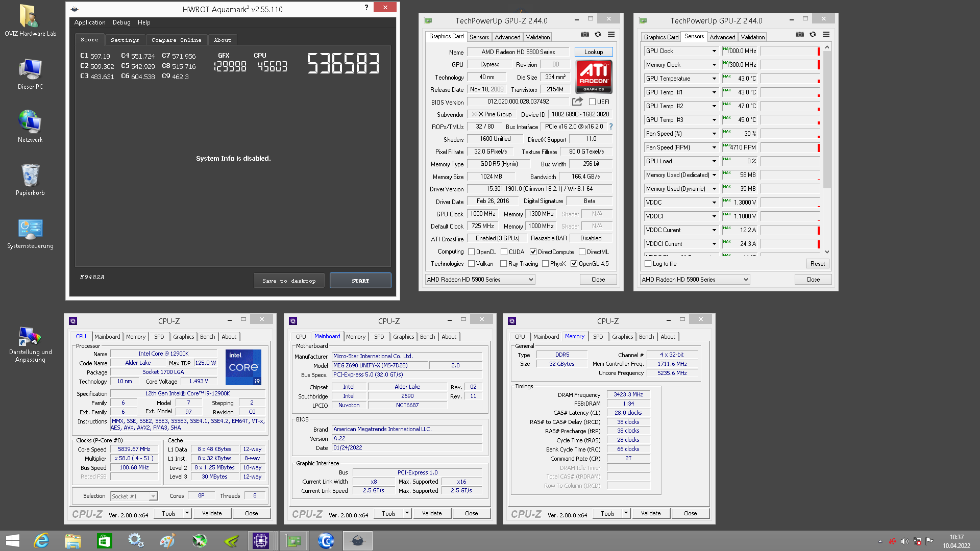Expand Memory Clock sensor dropdown
The width and height of the screenshot is (980, 551).
click(x=714, y=65)
